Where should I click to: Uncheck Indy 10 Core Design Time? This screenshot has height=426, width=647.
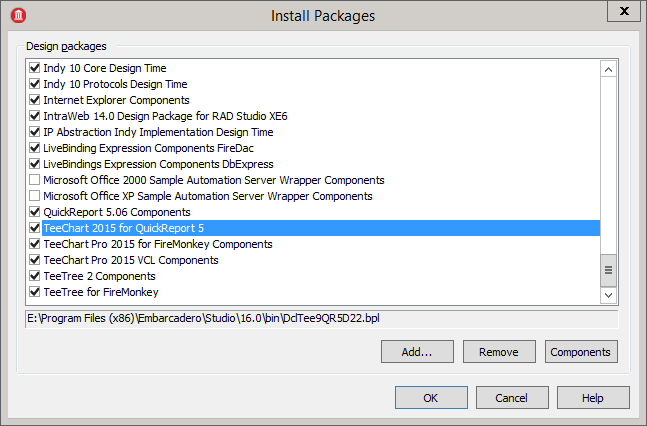point(35,67)
